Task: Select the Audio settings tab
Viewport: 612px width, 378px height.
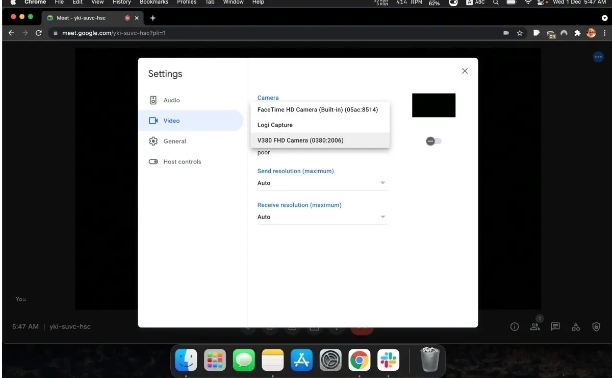Action: click(191, 100)
